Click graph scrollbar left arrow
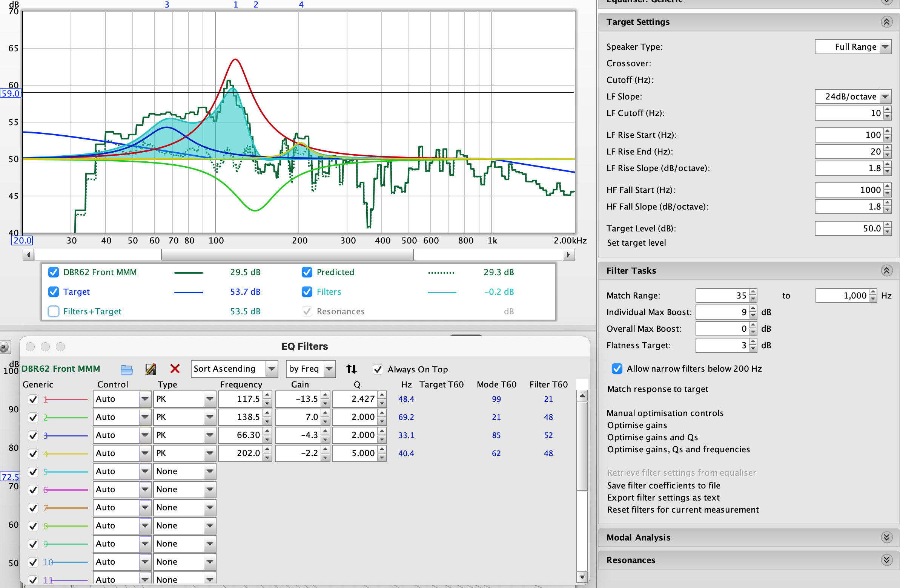The width and height of the screenshot is (900, 588). [28, 255]
